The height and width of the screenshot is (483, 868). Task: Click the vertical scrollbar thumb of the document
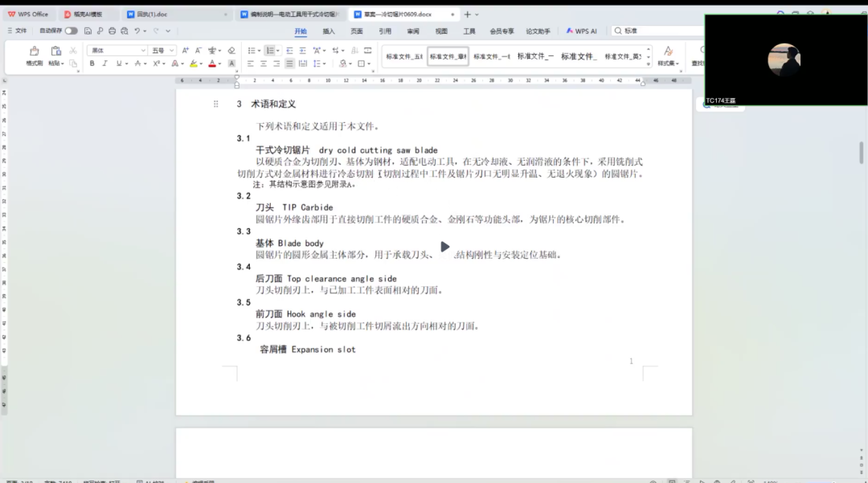(x=861, y=153)
